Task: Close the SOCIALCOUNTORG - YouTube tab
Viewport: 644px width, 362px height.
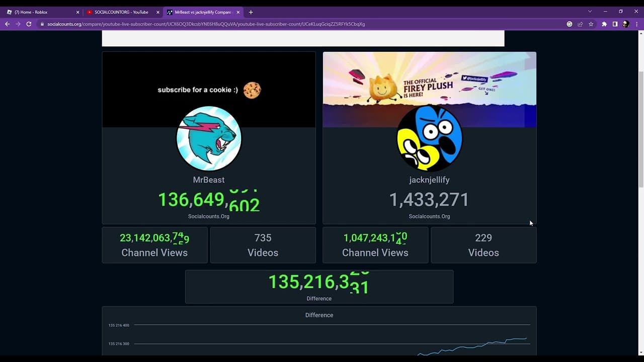Action: (x=157, y=12)
